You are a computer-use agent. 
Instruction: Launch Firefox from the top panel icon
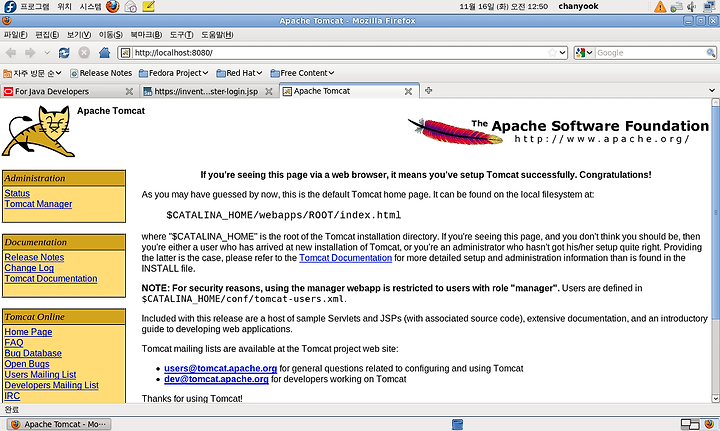tap(112, 6)
